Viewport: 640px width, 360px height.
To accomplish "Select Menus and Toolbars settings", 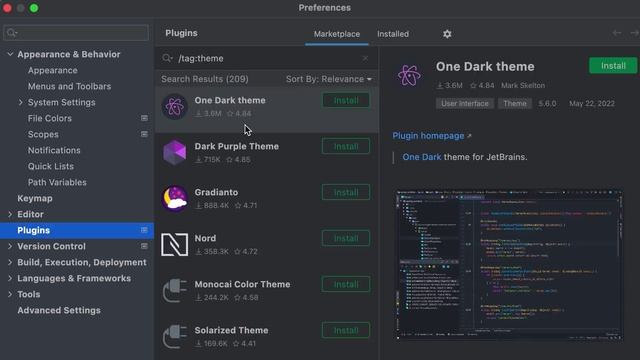I will (x=69, y=86).
